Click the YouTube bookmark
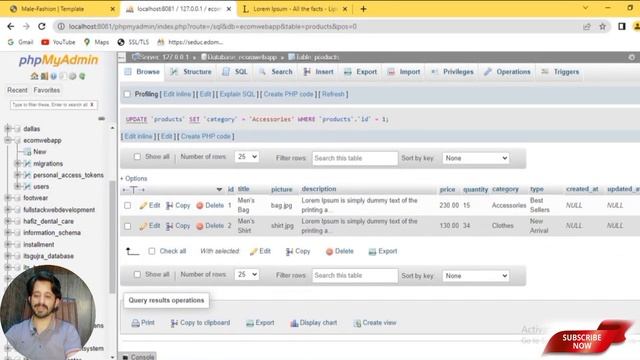Image resolution: width=640 pixels, height=360 pixels. pyautogui.click(x=58, y=42)
